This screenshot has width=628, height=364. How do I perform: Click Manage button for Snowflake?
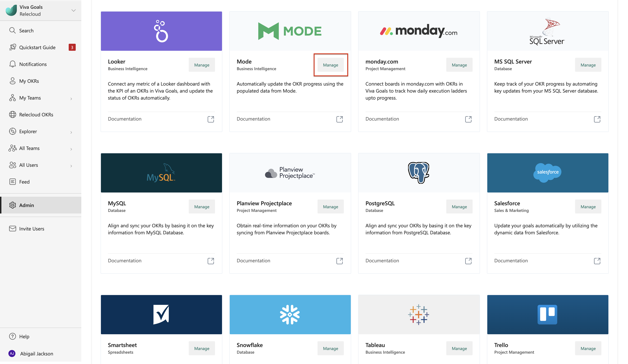click(330, 349)
